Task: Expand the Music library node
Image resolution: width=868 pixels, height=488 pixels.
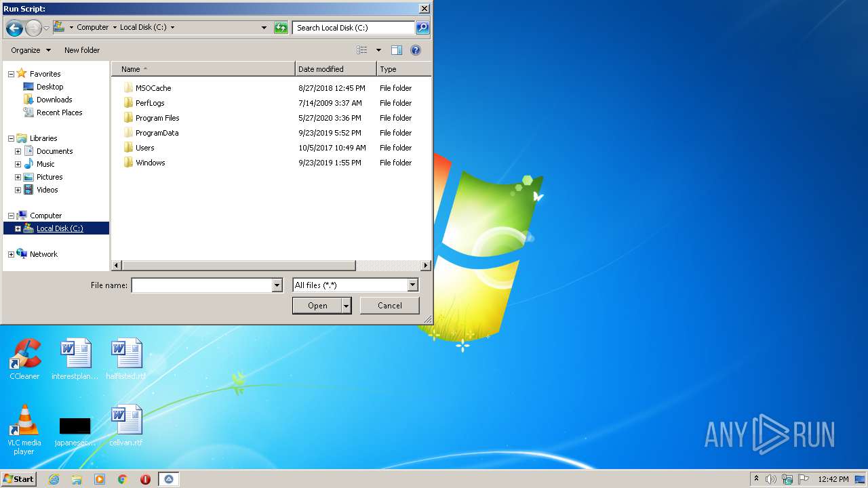Action: coord(18,164)
